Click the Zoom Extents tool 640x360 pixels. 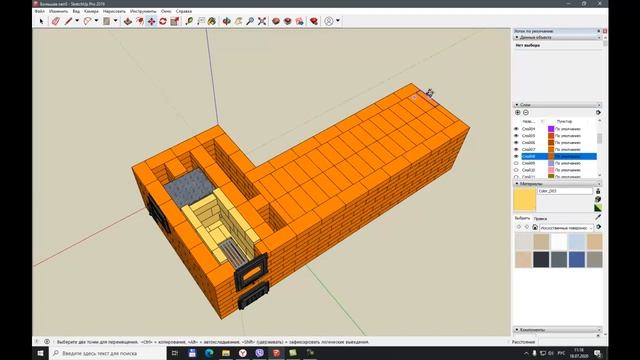tap(262, 21)
